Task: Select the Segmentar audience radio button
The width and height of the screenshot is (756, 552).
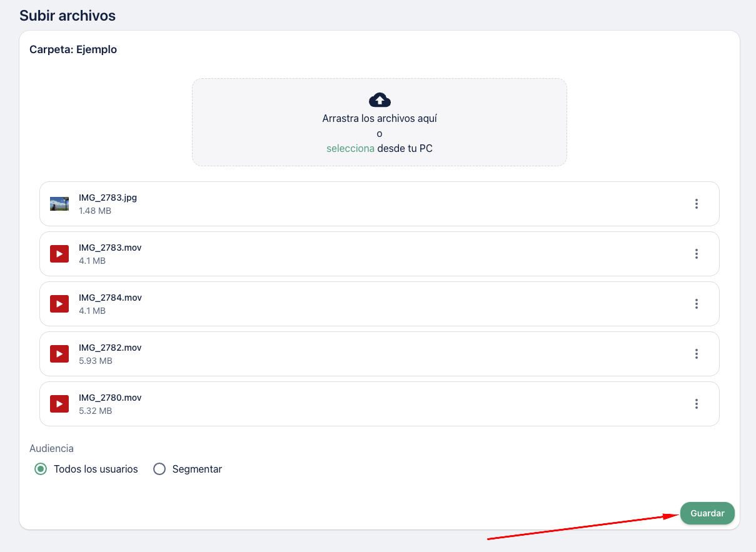Action: pyautogui.click(x=159, y=469)
